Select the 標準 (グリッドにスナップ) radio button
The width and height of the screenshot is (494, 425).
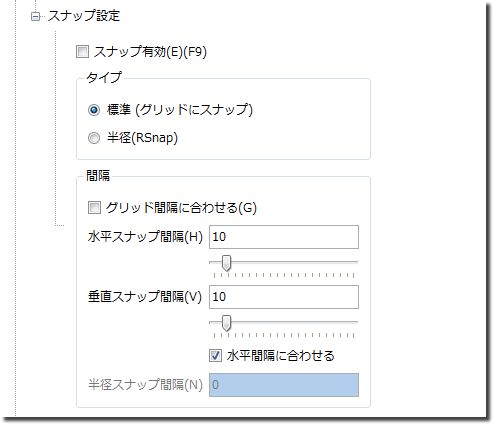tap(94, 110)
